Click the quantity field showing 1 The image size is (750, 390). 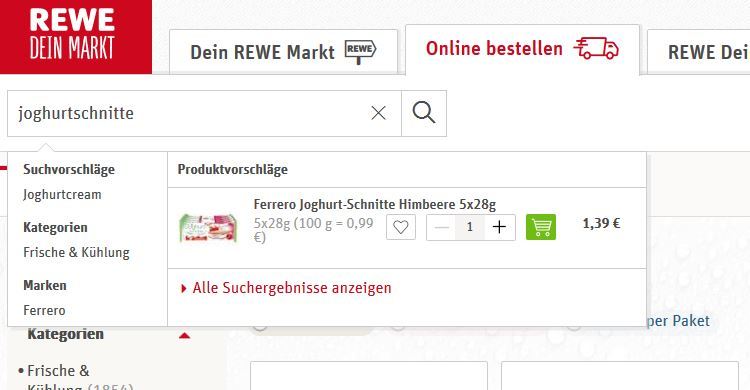(470, 227)
